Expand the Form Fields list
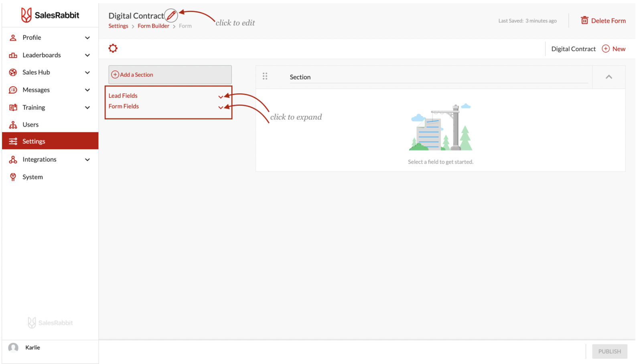Image resolution: width=641 pixels, height=364 pixels. point(220,107)
